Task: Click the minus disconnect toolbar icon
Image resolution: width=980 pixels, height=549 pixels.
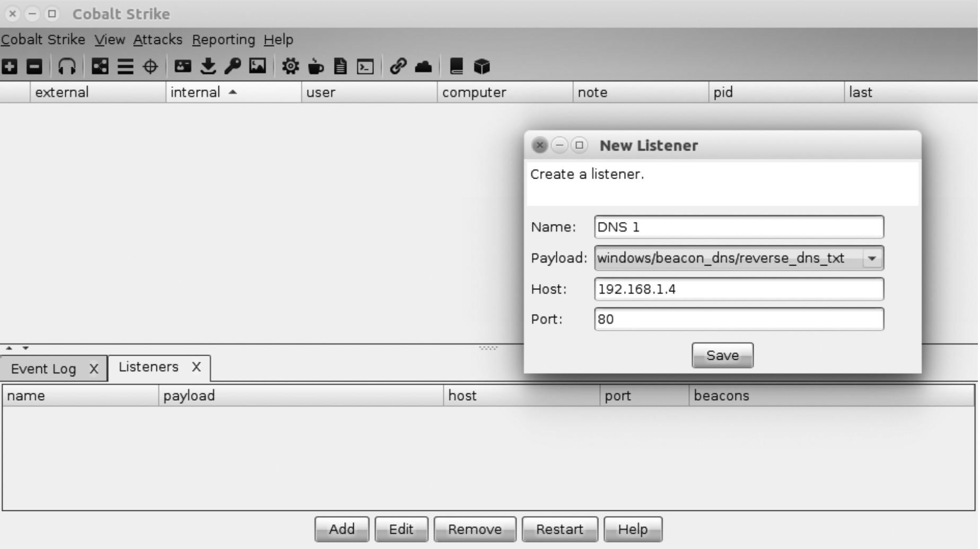Action: [34, 67]
